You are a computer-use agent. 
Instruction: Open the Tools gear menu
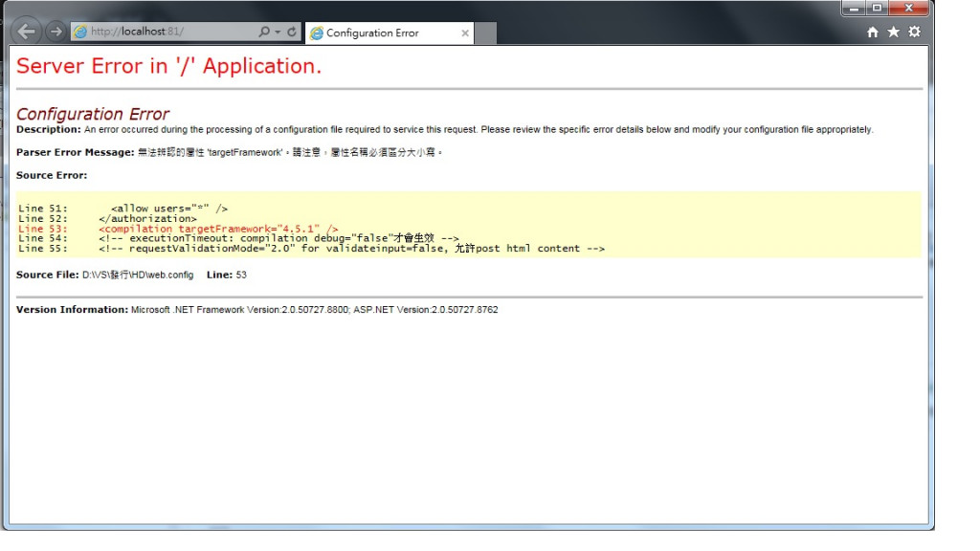(x=914, y=32)
